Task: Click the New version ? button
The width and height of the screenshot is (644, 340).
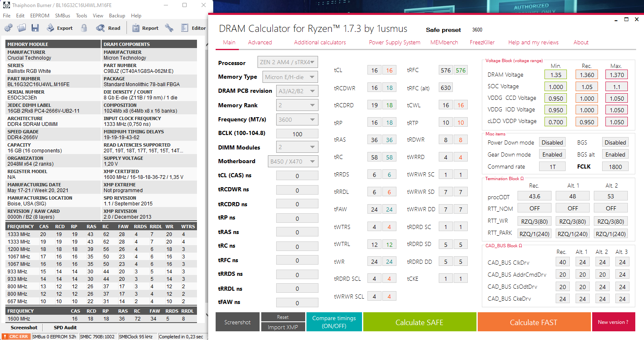Action: click(x=613, y=322)
